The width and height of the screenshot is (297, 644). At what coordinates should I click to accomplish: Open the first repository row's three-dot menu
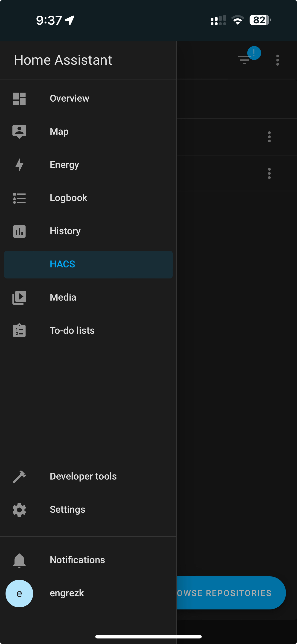(269, 137)
